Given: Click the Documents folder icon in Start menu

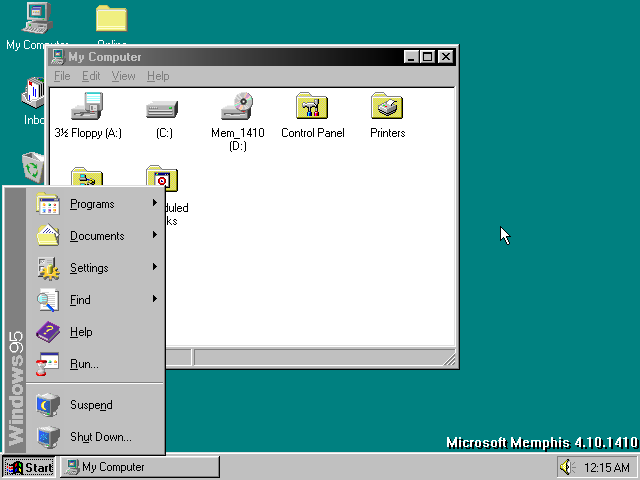Looking at the screenshot, I should tap(48, 235).
